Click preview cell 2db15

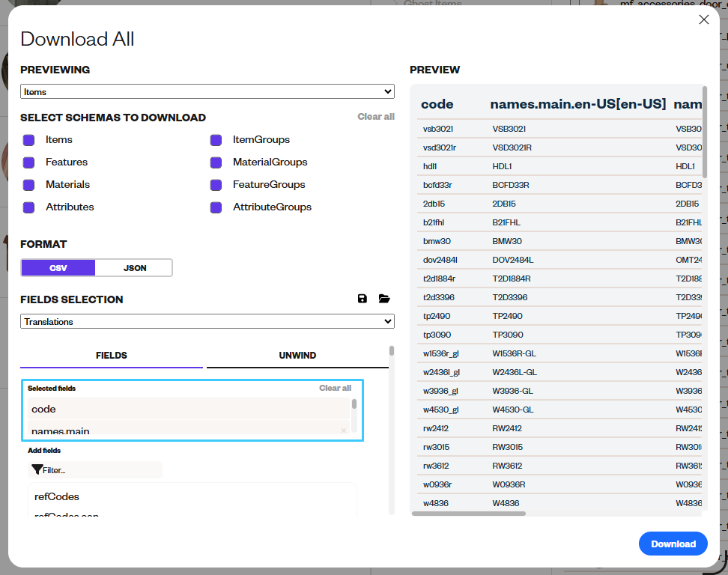click(x=434, y=204)
